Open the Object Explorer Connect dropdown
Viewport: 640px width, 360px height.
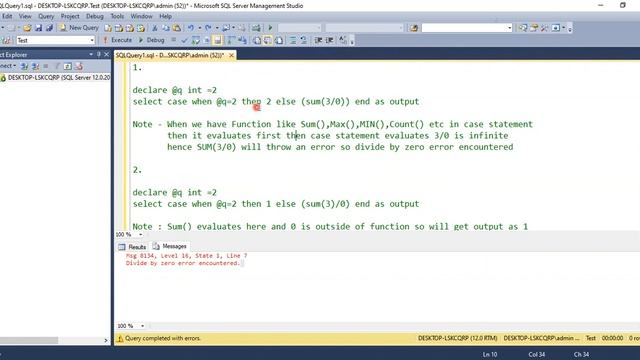pyautogui.click(x=8, y=66)
